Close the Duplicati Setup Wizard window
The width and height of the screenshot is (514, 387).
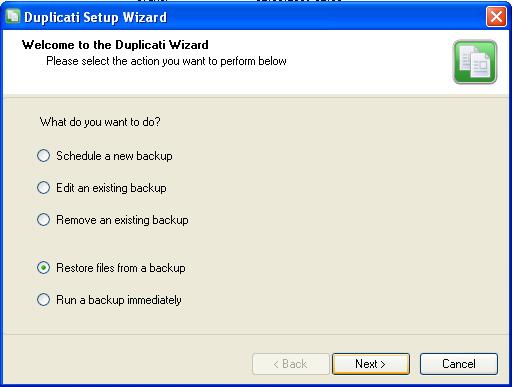496,16
